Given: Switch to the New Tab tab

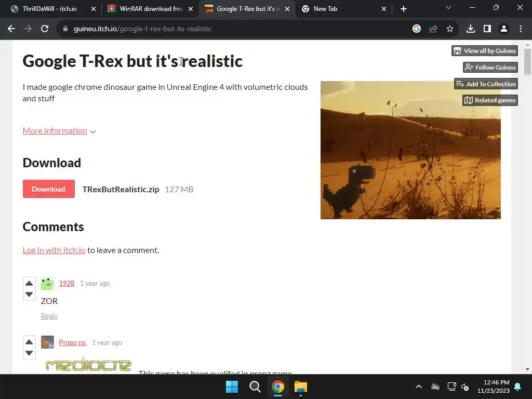Looking at the screenshot, I should click(339, 9).
